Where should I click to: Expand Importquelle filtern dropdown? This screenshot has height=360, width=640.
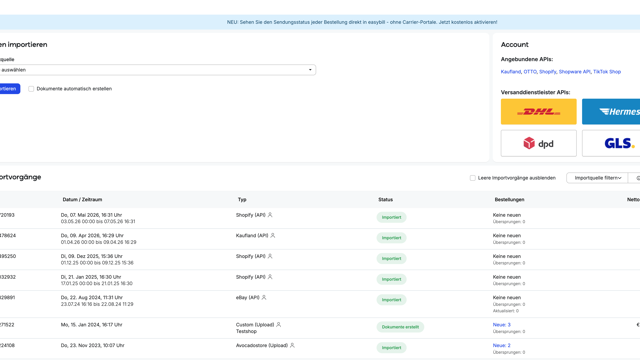(597, 178)
